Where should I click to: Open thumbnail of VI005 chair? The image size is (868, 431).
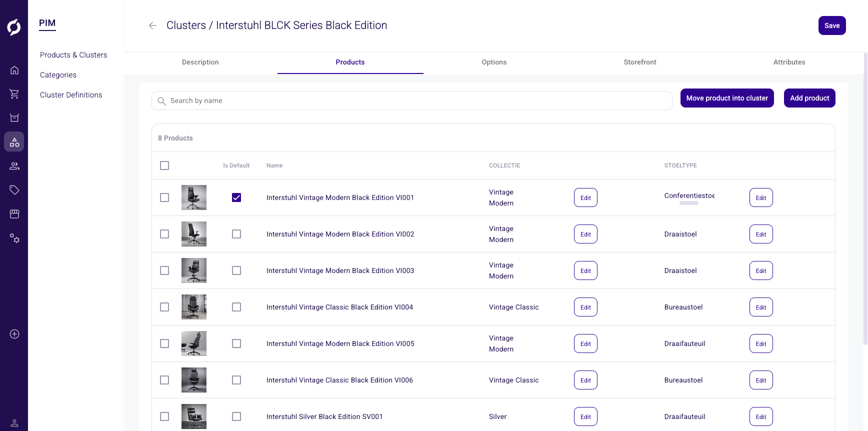[194, 343]
